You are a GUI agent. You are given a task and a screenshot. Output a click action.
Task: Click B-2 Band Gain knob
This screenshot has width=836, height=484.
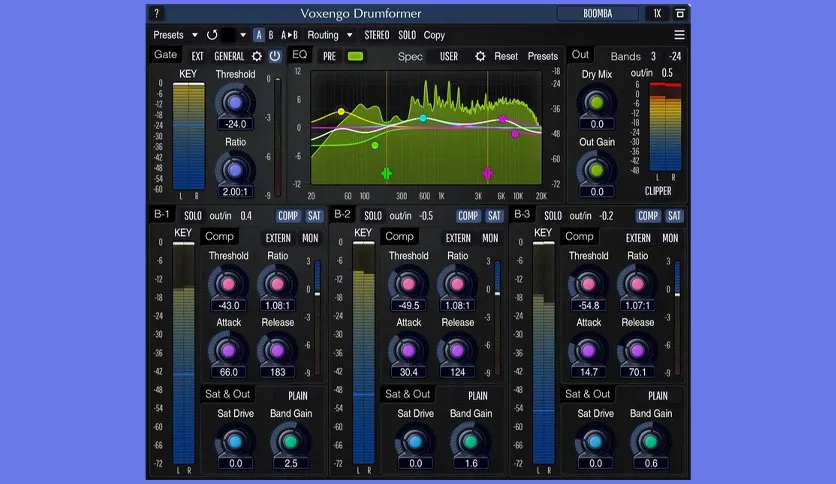pos(471,441)
